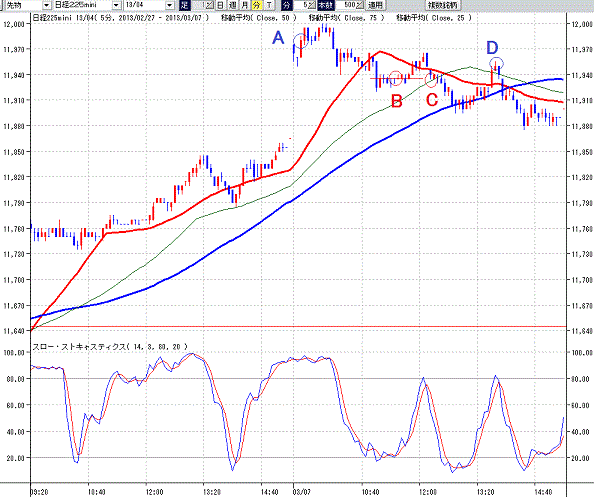Select the minute (分) timeframe button
Screen dimensions: 594x497
point(257,5)
